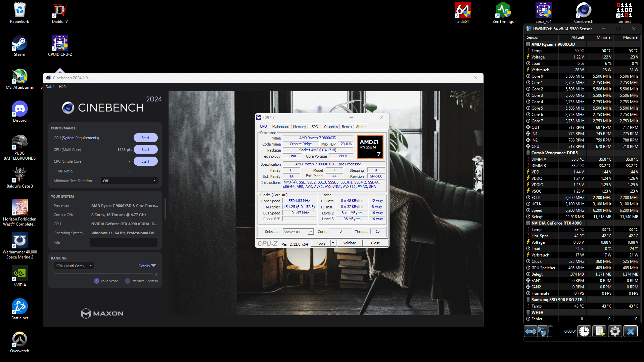Screen dimensions: 644x362
Task: Click HWiNFO network computers icon
Action: coord(543,332)
